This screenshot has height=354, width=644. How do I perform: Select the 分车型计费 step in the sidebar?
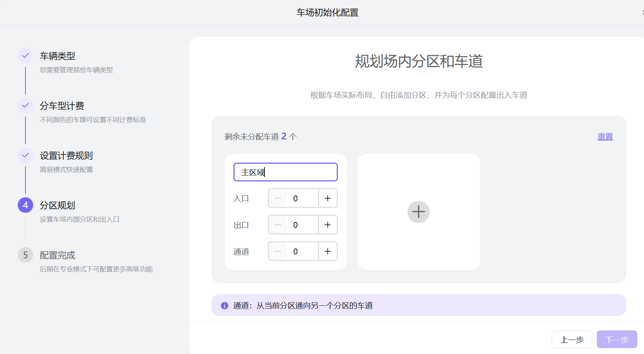click(62, 106)
